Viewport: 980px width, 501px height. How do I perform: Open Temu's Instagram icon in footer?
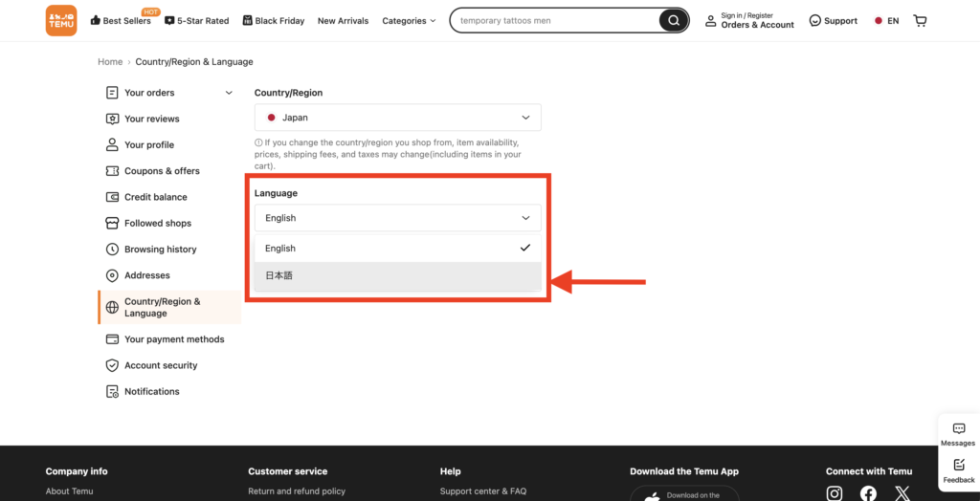tap(835, 493)
